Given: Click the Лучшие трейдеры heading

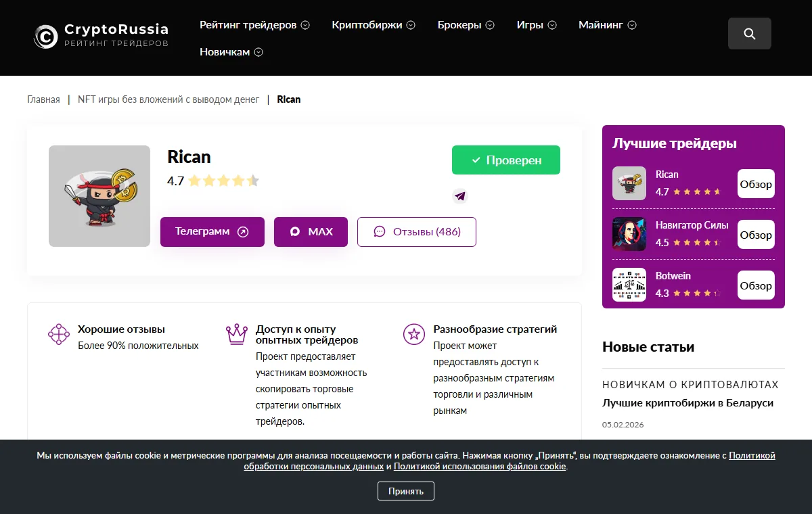Looking at the screenshot, I should (675, 143).
